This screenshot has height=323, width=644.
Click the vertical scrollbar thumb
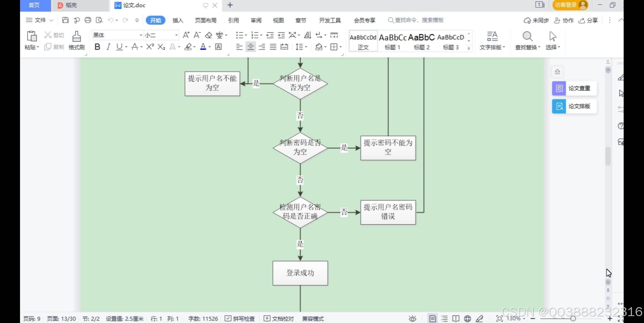tap(608, 156)
